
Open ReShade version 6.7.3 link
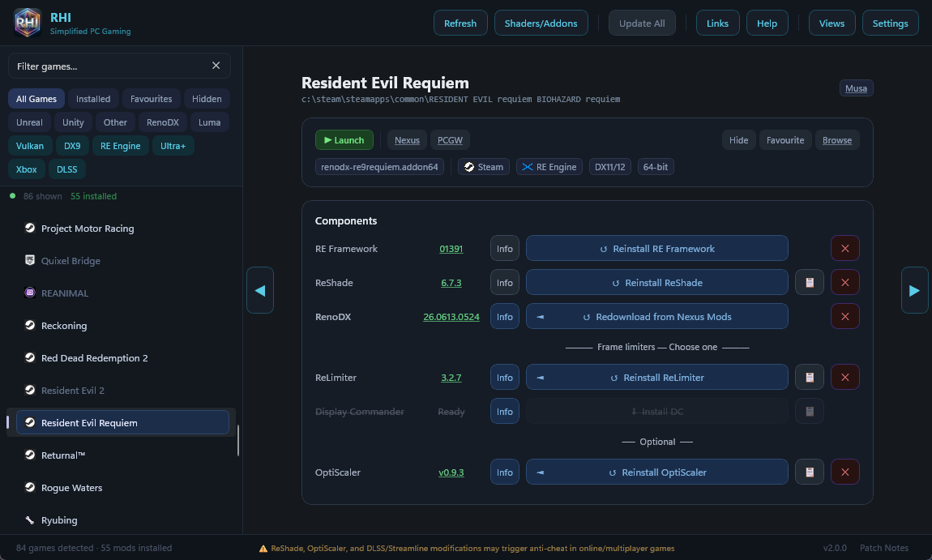pos(451,283)
